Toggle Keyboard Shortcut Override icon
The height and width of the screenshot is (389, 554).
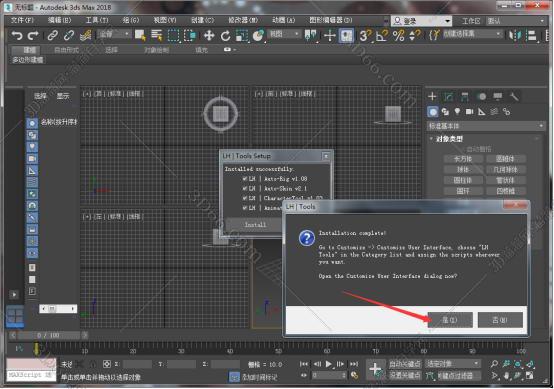point(346,35)
